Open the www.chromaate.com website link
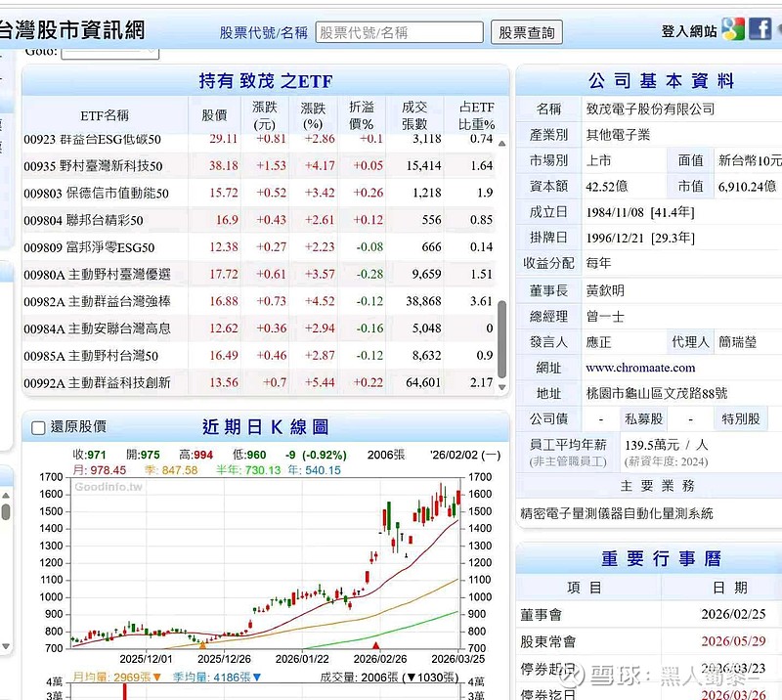782x700 pixels. click(x=640, y=368)
